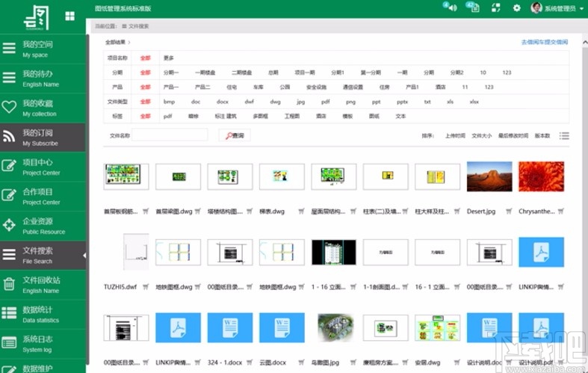Sort by last modified time
This screenshot has width=588, height=373.
pyautogui.click(x=513, y=136)
